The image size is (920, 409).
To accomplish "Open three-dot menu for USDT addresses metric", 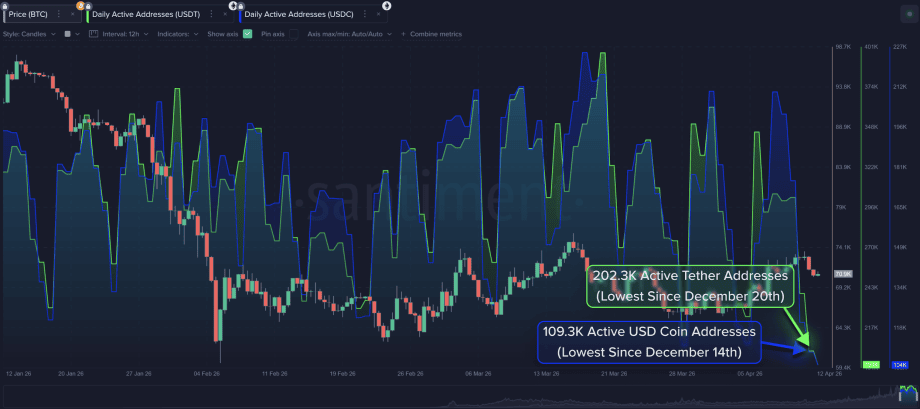I will pyautogui.click(x=210, y=15).
